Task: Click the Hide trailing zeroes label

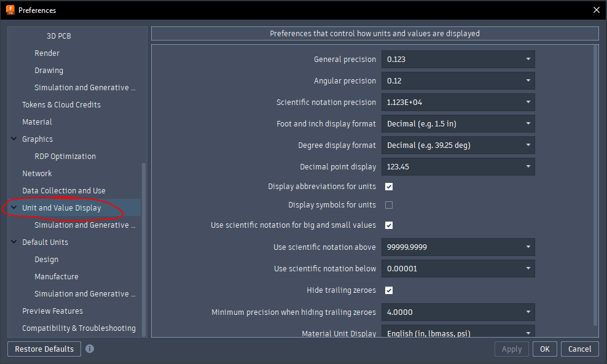Action: pos(341,290)
